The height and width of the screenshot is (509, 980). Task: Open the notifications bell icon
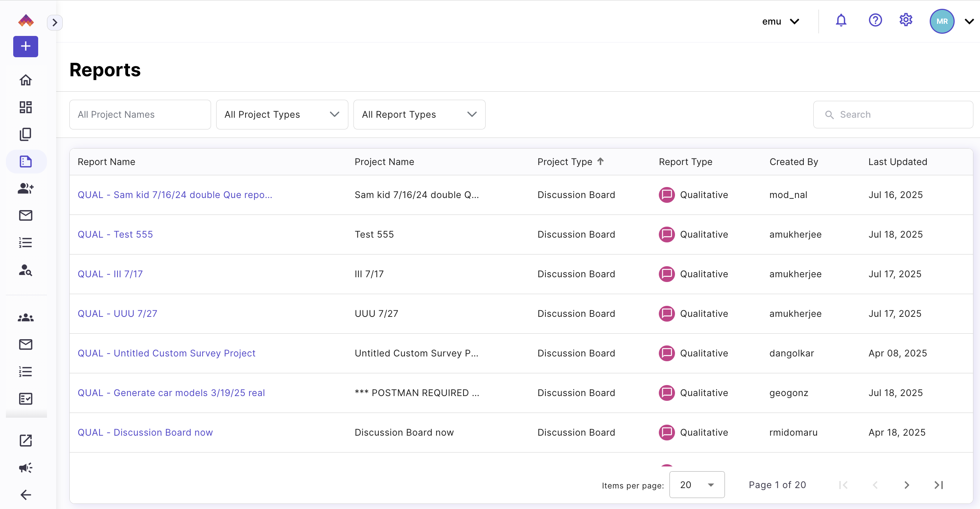point(841,21)
